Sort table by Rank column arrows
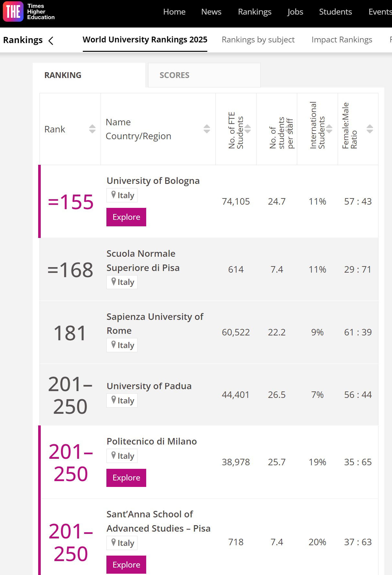392x575 pixels. click(92, 129)
